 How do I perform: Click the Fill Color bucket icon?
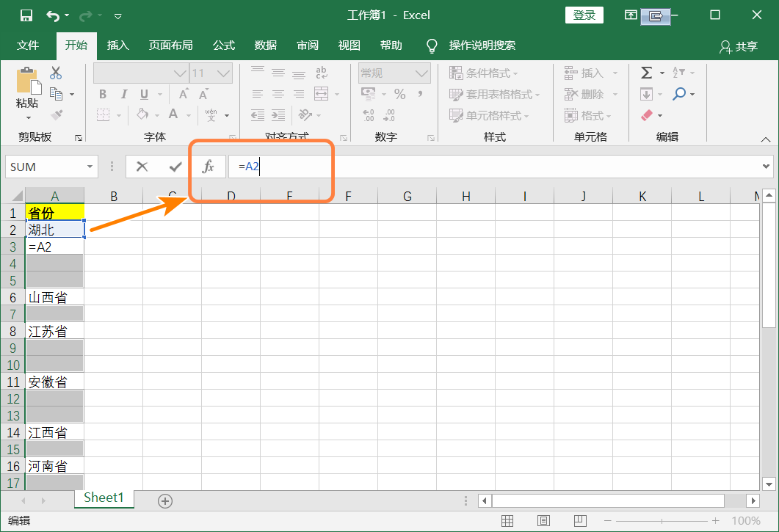142,114
